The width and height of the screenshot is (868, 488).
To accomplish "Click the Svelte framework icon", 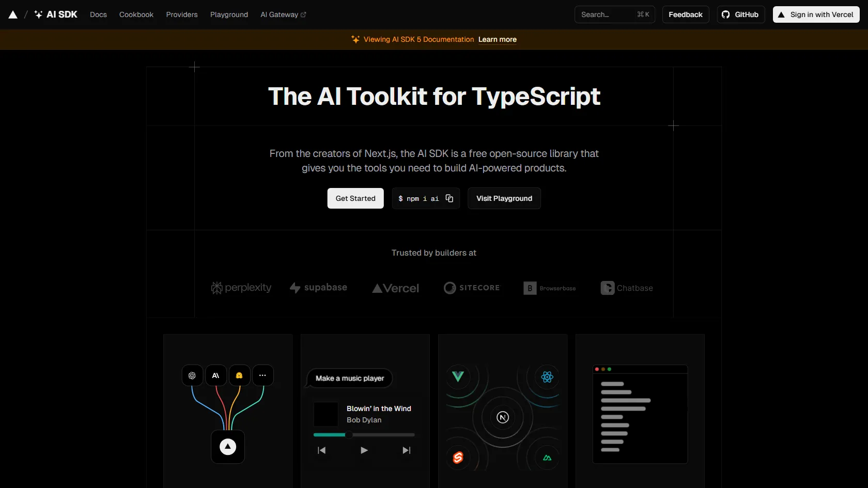I will point(458,458).
